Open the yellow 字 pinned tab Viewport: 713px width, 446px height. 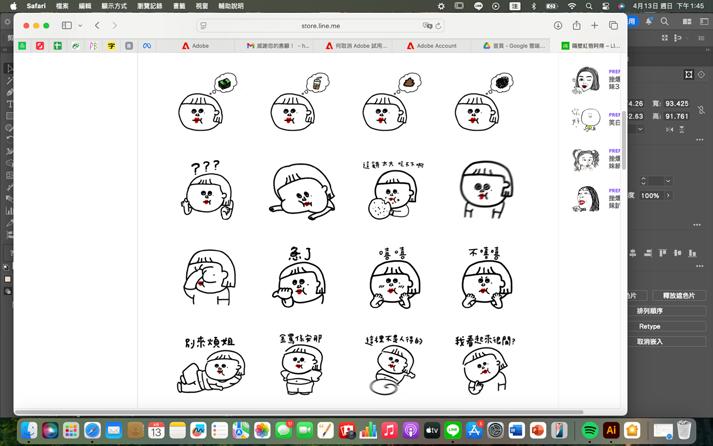[x=111, y=45]
